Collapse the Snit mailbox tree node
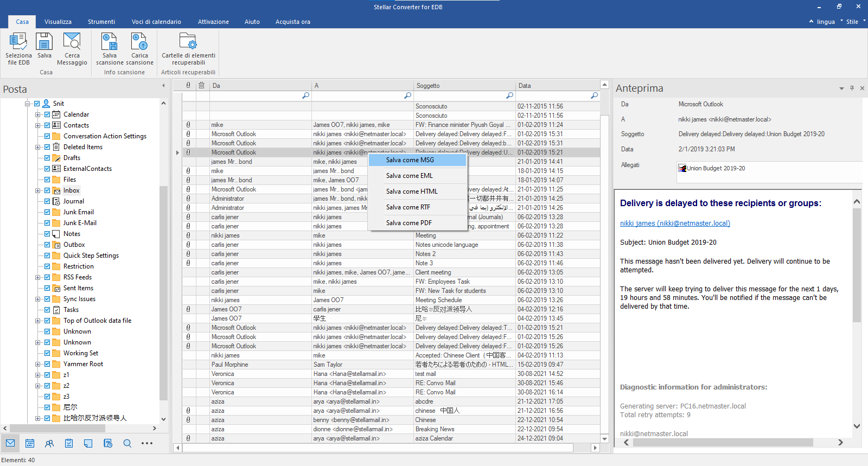Viewport: 868px width, 466px height. 27,104
